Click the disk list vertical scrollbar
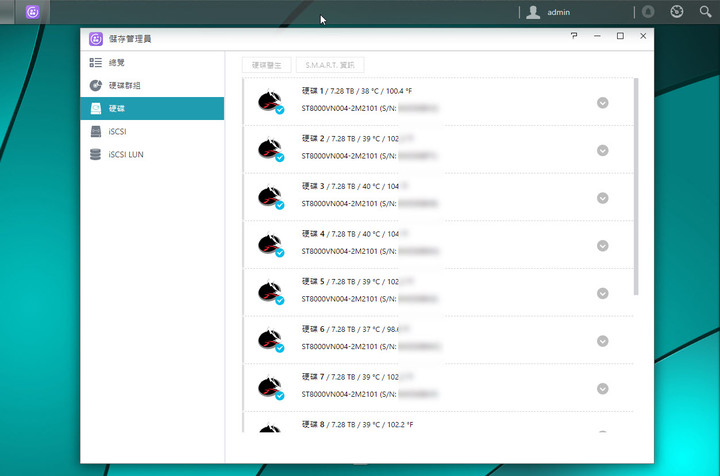 tap(636, 186)
